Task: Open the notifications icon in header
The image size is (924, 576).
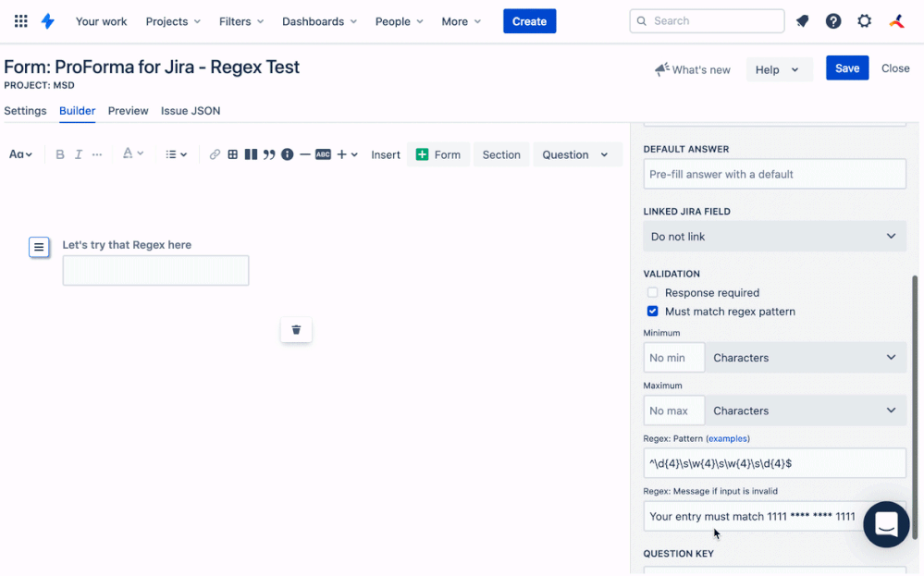Action: pos(802,21)
